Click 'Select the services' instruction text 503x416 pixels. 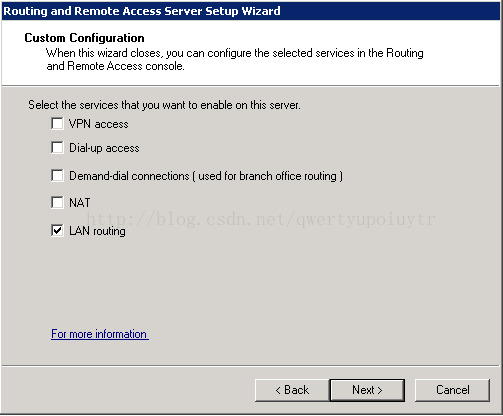coord(164,105)
